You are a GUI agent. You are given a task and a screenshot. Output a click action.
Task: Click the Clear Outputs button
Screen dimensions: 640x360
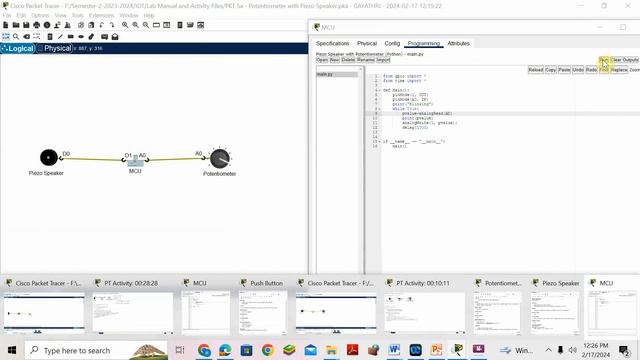[624, 60]
